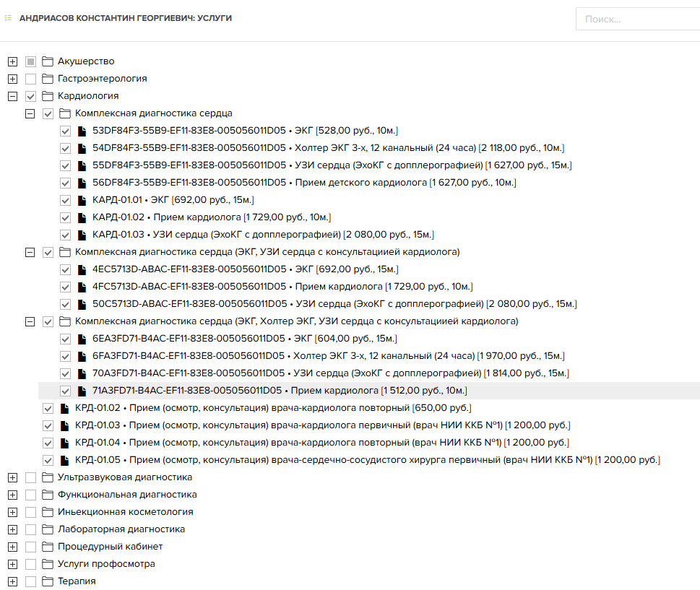Click the document icon for 54DF84F3 Холтер ЭКГ
The image size is (700, 590).
(82, 148)
